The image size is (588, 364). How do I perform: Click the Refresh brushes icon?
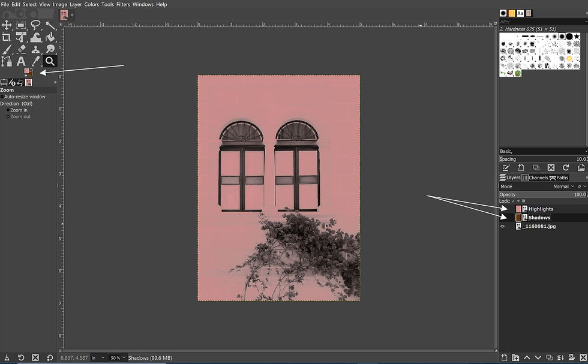click(566, 167)
